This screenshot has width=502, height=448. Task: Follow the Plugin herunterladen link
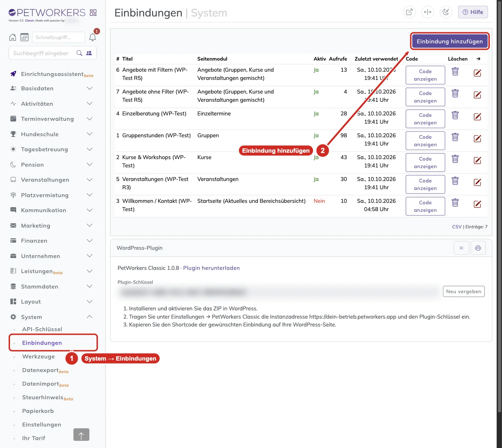click(211, 268)
